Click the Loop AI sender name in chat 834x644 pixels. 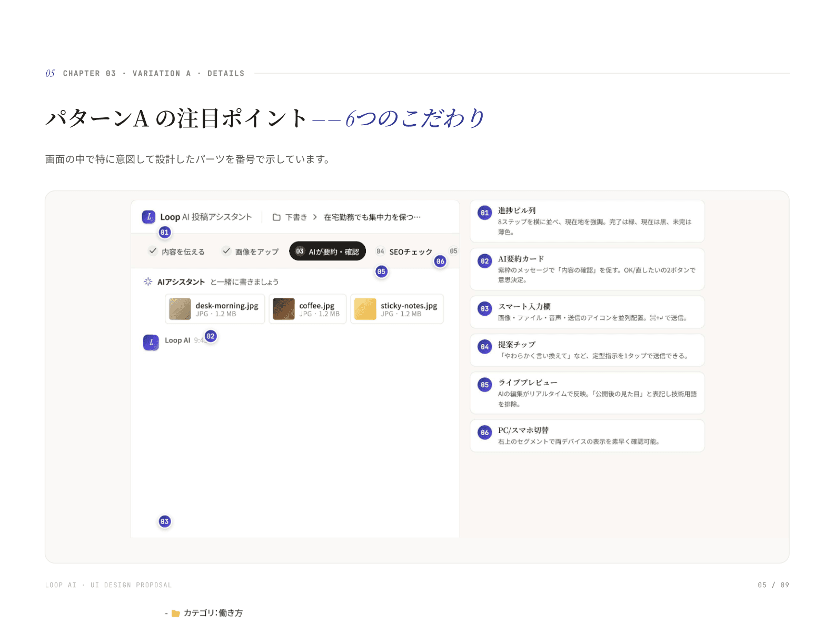coord(177,340)
